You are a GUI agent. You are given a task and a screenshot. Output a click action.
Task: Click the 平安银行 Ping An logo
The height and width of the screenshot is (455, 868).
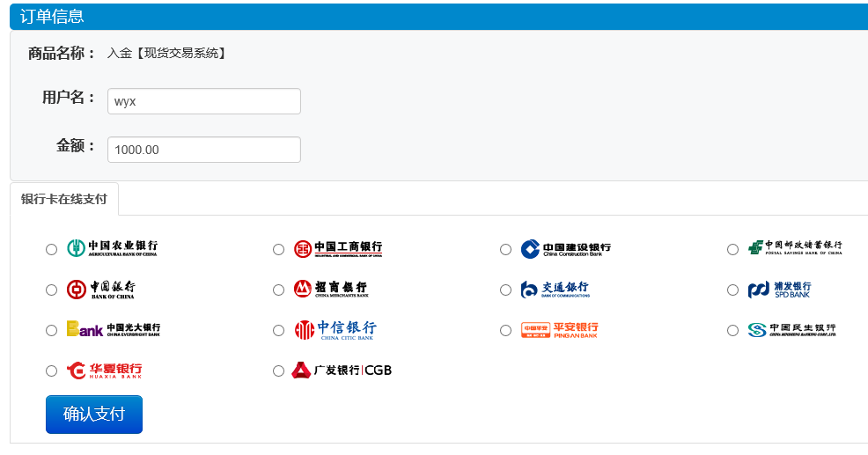pos(560,330)
